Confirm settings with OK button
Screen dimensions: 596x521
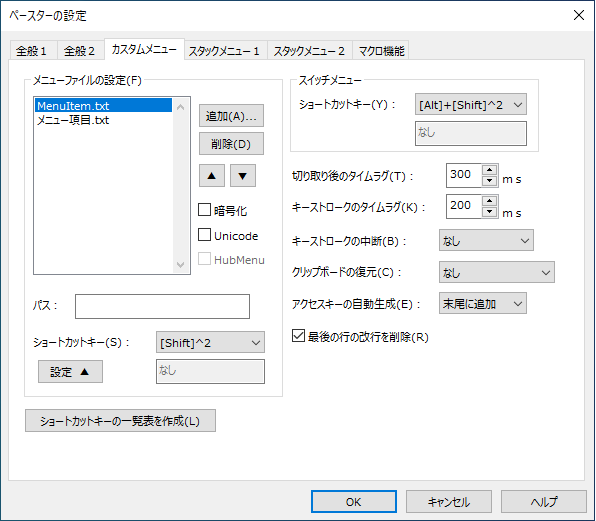click(354, 502)
